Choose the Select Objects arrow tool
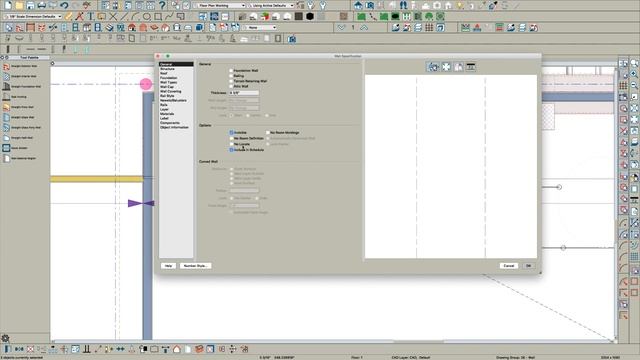Screen dimensions: 640x360 coord(9,28)
